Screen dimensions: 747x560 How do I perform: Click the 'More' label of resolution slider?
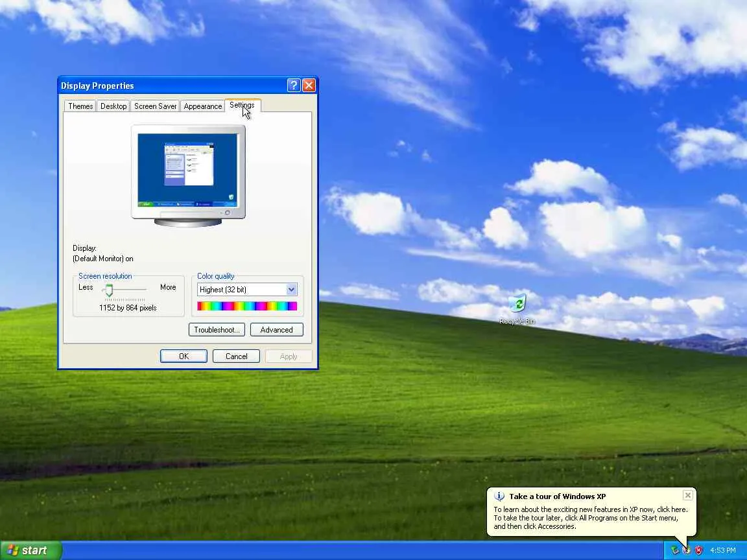point(168,287)
